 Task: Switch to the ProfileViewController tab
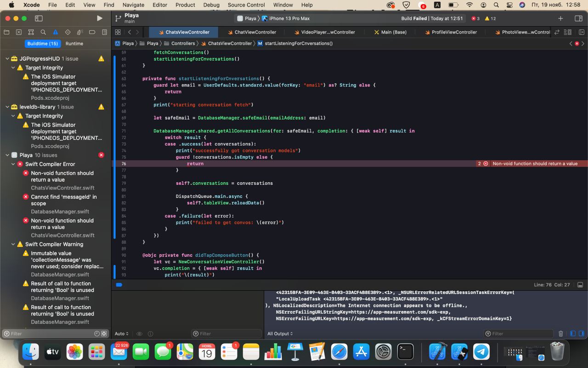tap(454, 32)
